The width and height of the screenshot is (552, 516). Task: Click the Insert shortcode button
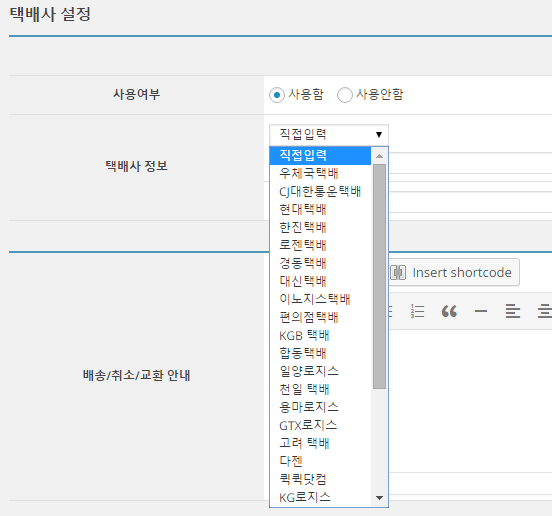tap(453, 272)
